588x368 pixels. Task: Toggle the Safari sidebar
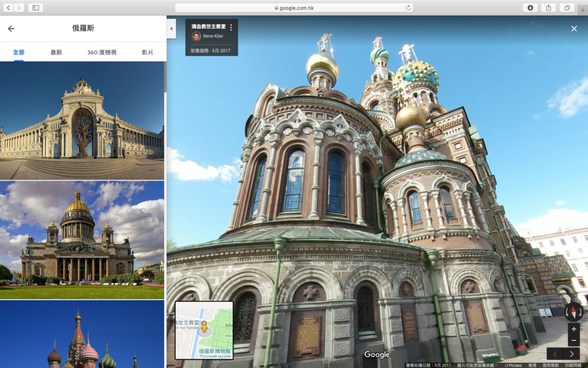point(36,8)
